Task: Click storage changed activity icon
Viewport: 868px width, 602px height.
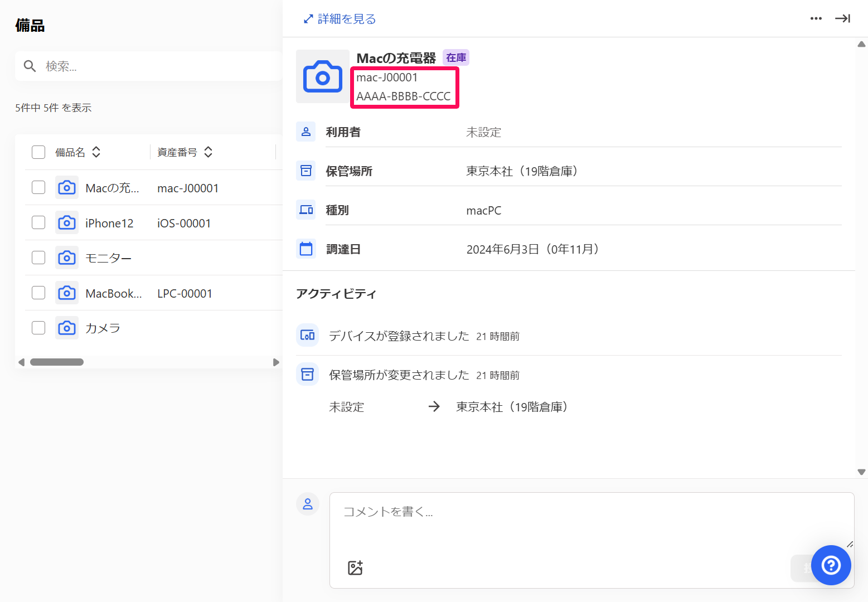Action: tap(307, 374)
